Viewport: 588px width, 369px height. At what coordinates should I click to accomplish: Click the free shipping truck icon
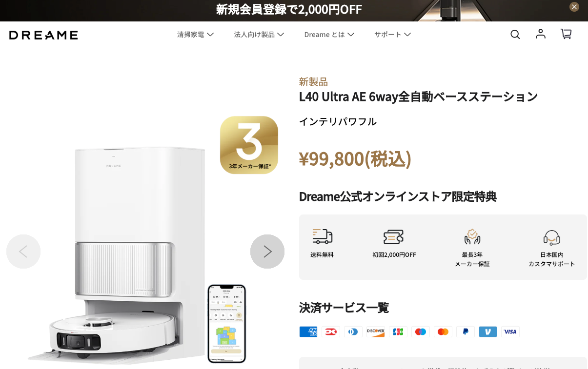(x=322, y=236)
